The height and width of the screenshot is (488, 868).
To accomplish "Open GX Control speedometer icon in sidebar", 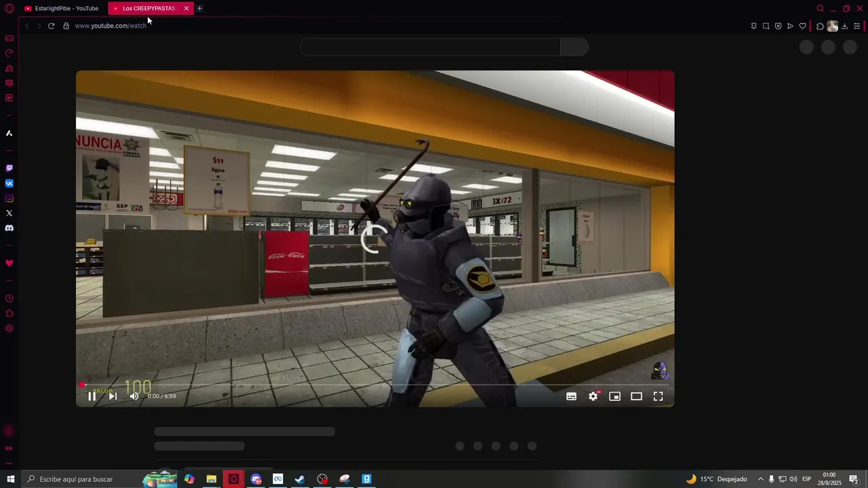I will pyautogui.click(x=9, y=53).
